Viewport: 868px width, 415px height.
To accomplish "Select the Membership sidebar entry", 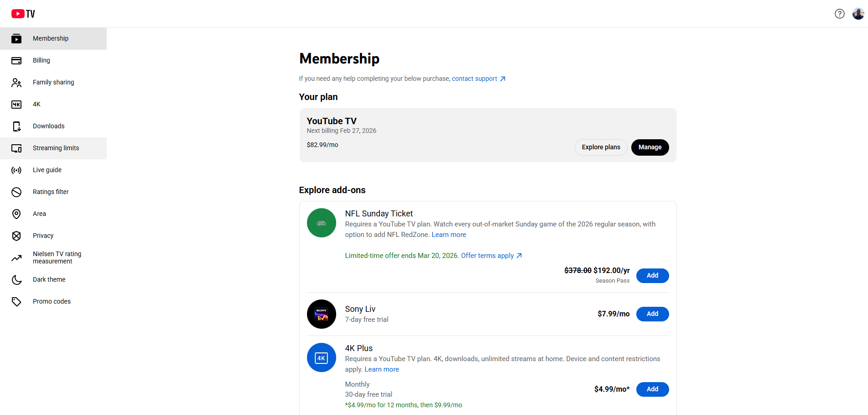I will [x=51, y=38].
